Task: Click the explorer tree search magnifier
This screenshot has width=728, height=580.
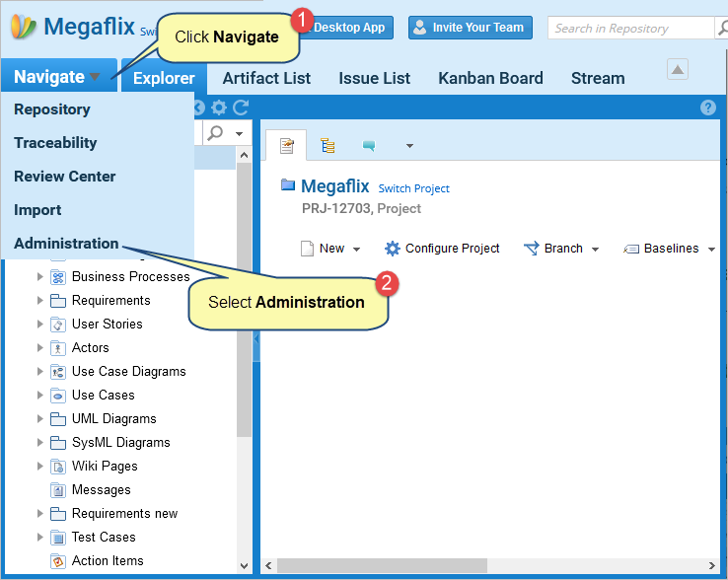Action: [x=215, y=133]
